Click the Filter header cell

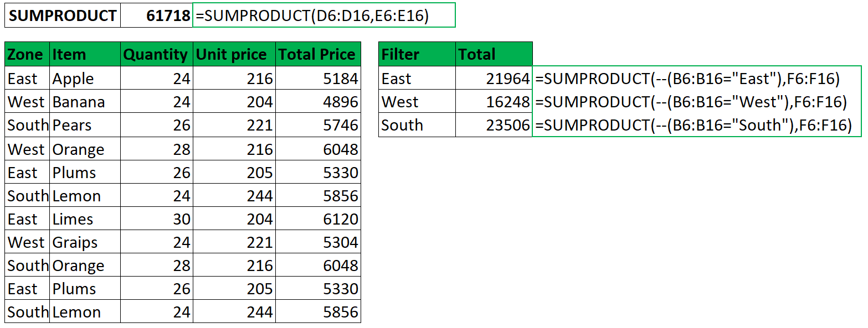pyautogui.click(x=417, y=54)
